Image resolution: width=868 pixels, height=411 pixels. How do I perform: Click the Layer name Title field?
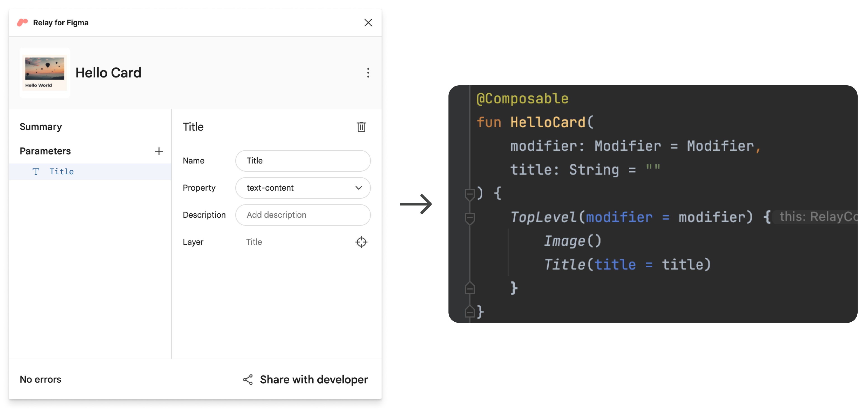(x=254, y=241)
